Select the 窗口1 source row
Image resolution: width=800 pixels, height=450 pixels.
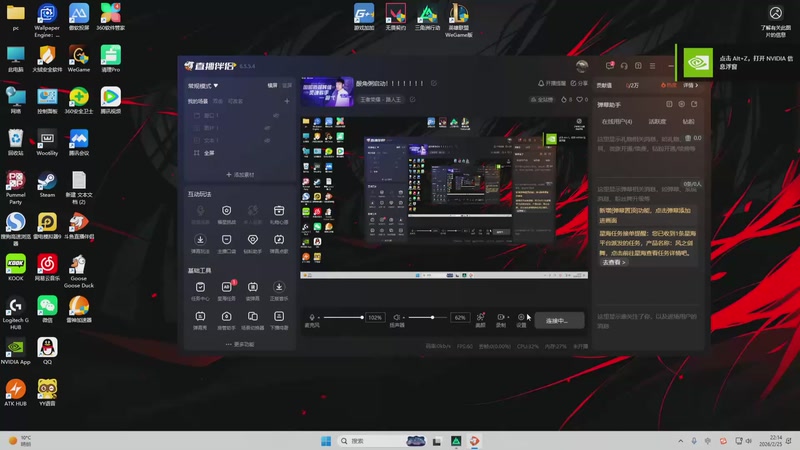[238, 115]
